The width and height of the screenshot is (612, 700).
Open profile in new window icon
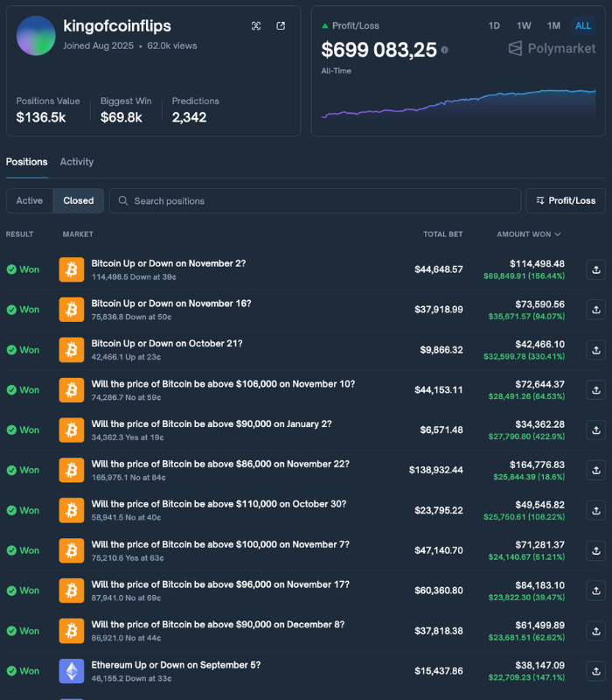tap(281, 26)
